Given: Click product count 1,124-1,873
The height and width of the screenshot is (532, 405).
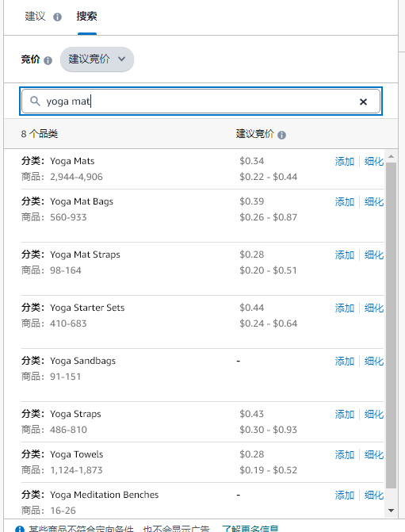Looking at the screenshot, I should coord(76,470).
